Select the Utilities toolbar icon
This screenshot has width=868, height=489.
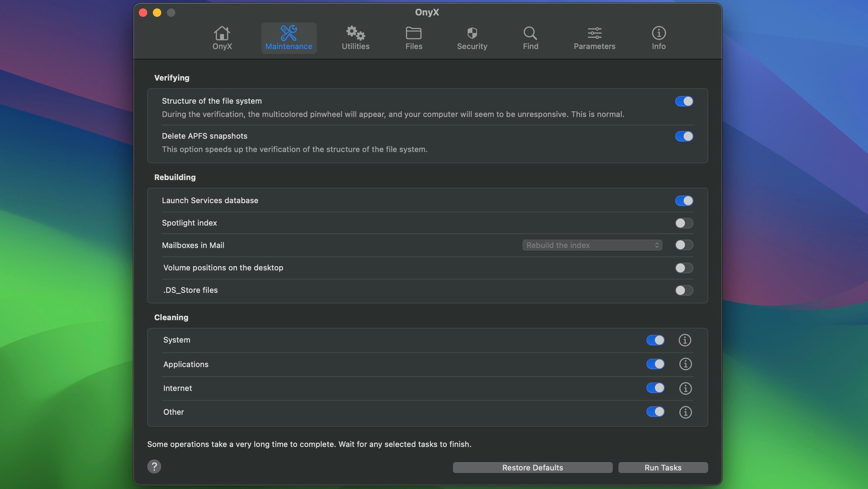coord(355,37)
